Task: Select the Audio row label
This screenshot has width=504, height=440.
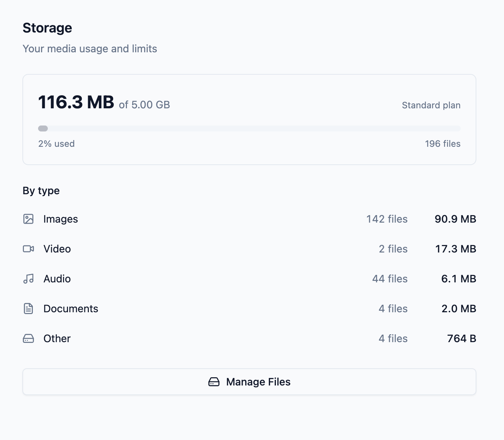Action: click(x=57, y=279)
